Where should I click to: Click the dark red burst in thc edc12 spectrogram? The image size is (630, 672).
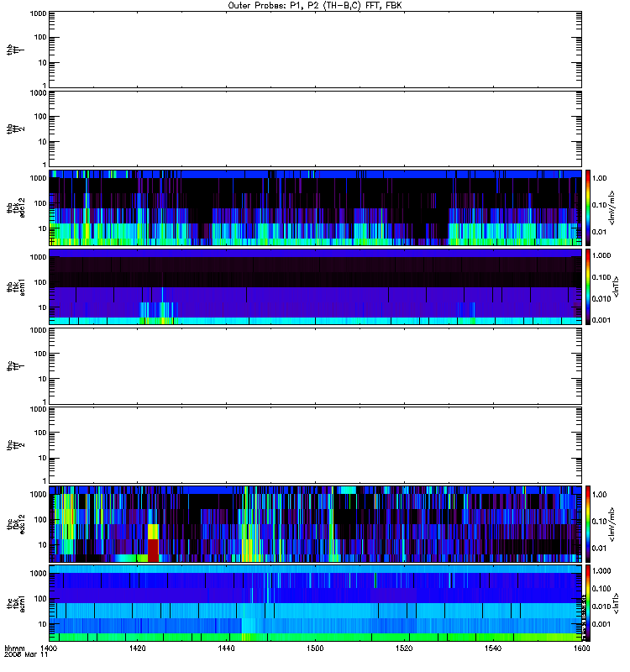[153, 550]
